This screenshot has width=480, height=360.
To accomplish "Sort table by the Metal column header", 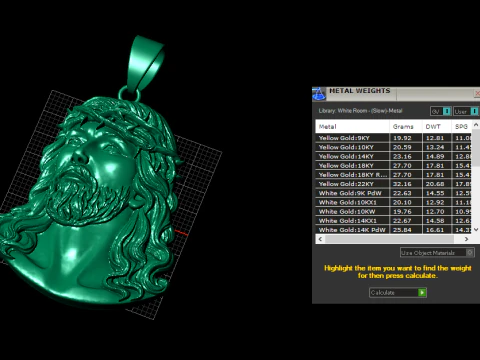I will pyautogui.click(x=352, y=127).
